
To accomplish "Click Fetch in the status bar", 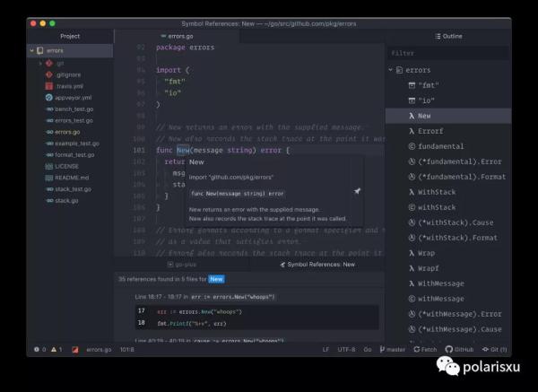I will coord(425,350).
